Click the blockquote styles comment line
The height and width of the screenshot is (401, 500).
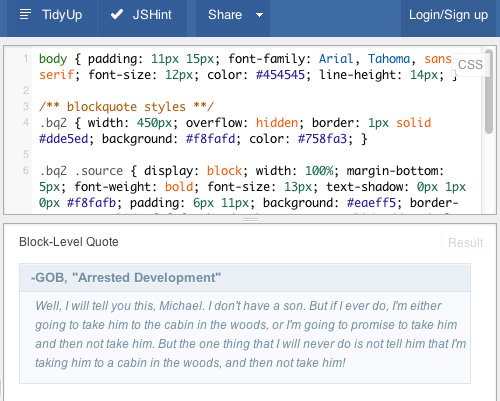(x=126, y=107)
